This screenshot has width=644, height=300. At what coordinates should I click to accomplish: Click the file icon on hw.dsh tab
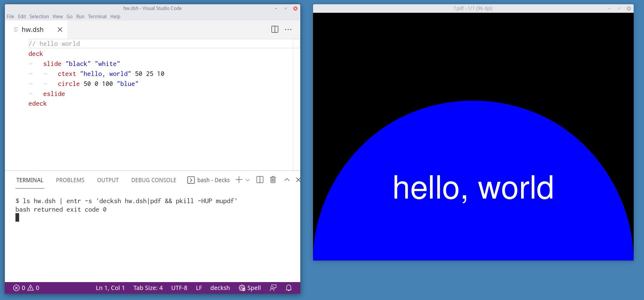click(x=16, y=30)
